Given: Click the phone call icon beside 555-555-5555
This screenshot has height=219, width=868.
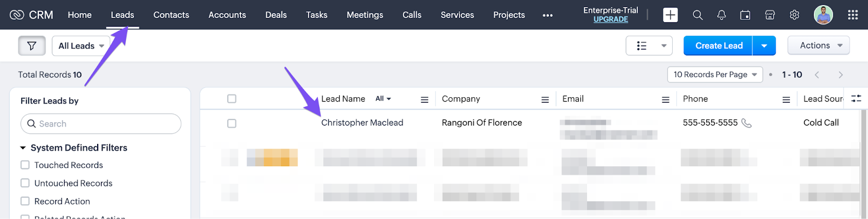Looking at the screenshot, I should click(x=746, y=123).
